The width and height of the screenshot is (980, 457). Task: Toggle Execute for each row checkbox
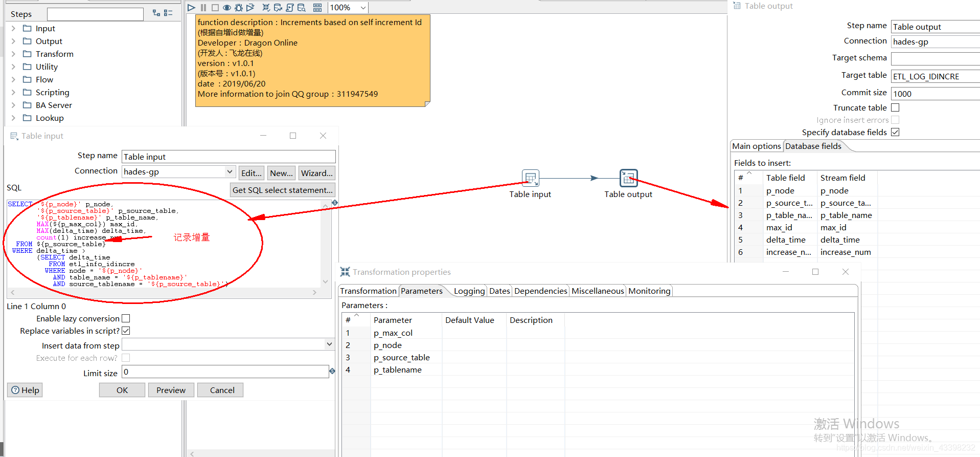tap(126, 358)
